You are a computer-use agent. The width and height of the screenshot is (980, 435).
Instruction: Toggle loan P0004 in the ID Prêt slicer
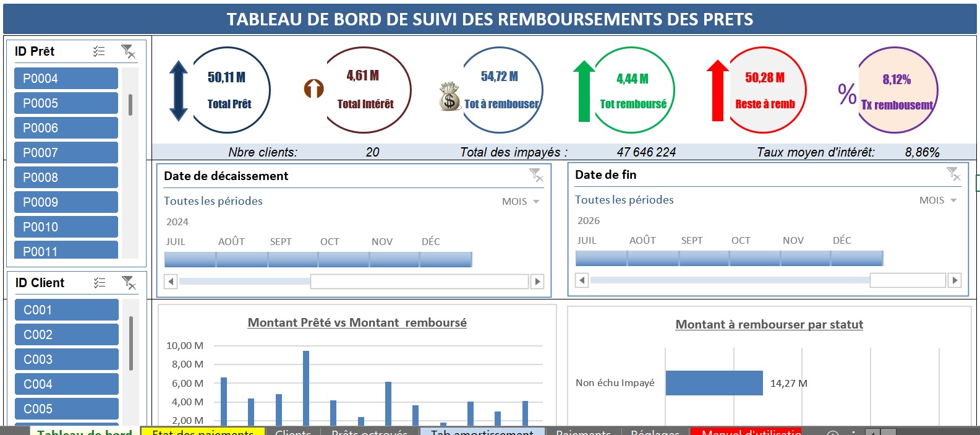[66, 79]
